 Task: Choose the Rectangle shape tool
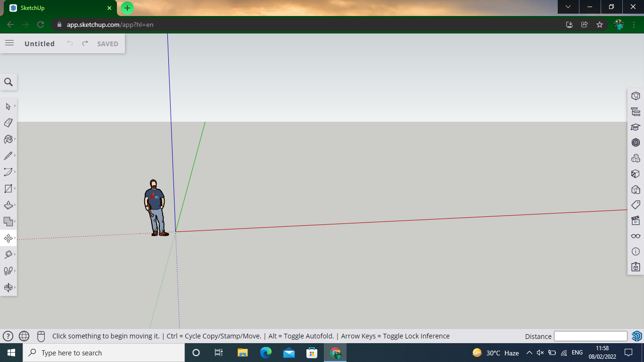tap(8, 189)
